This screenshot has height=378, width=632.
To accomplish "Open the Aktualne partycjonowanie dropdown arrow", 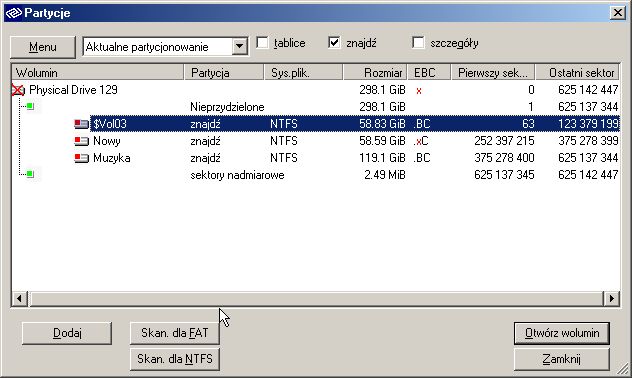I will [239, 46].
